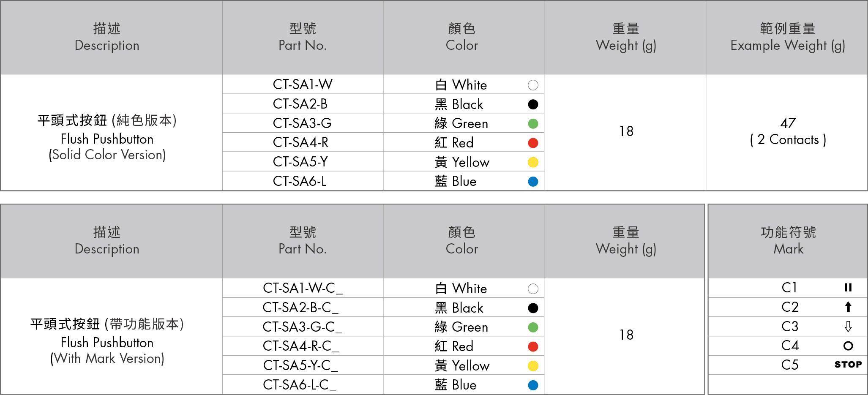Click the red color dot in the bottom table

(533, 346)
